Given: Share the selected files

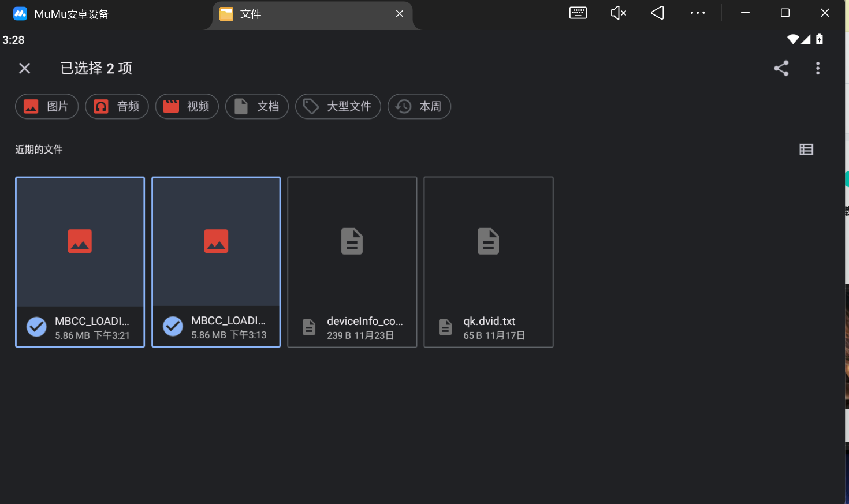Looking at the screenshot, I should pos(781,68).
